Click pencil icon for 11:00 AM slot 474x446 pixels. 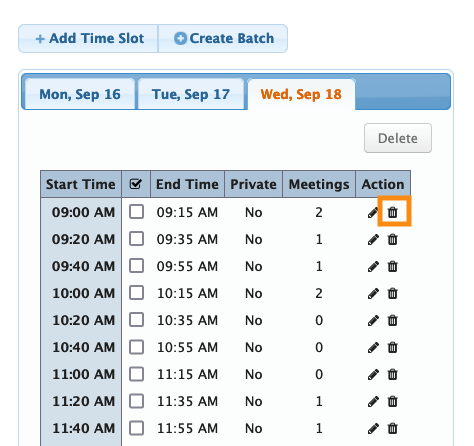coord(373,374)
